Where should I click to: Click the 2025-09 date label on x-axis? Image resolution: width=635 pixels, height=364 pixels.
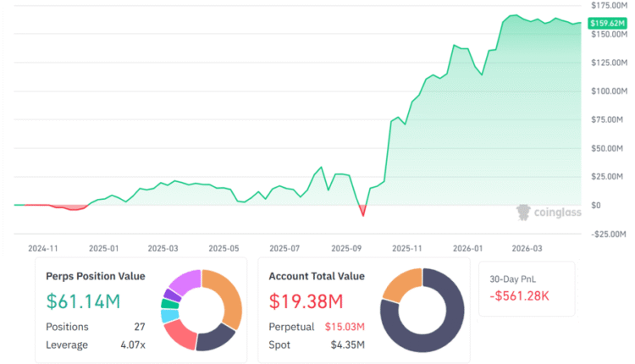tap(347, 248)
